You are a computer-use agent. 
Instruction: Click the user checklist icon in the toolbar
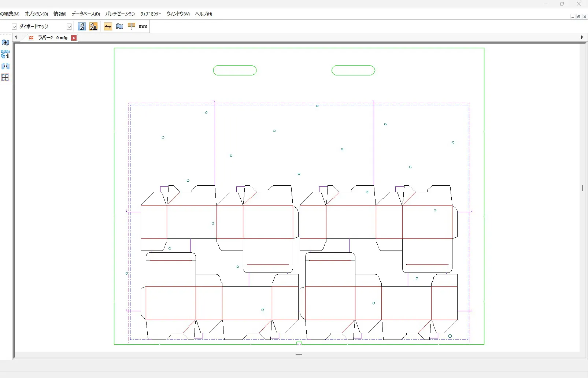pos(93,26)
